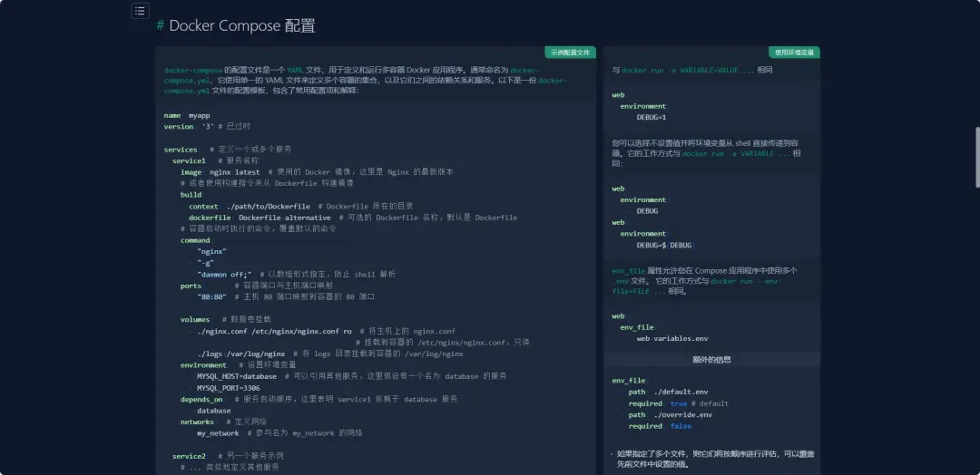Click the page vertical scrollbar thumb

[x=977, y=158]
